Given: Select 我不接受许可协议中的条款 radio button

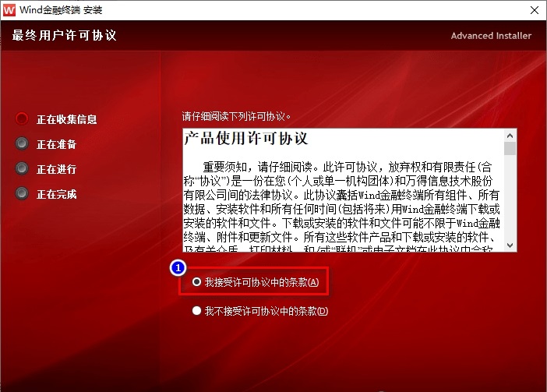Looking at the screenshot, I should pyautogui.click(x=197, y=311).
